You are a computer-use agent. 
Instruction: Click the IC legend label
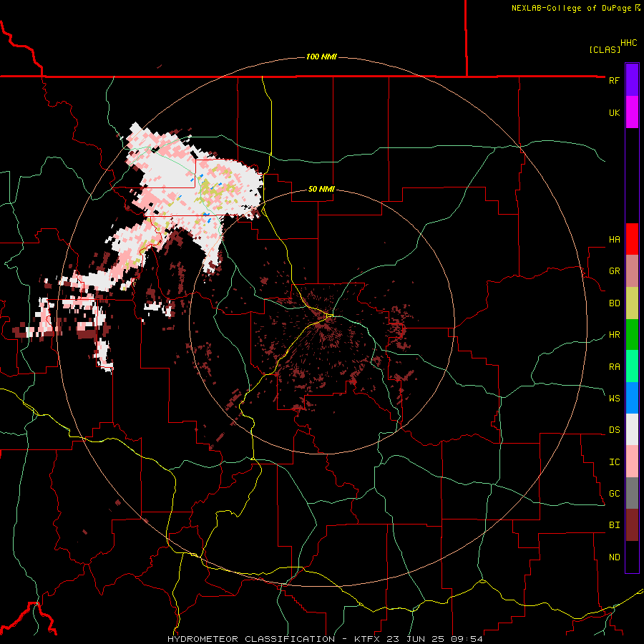614,462
